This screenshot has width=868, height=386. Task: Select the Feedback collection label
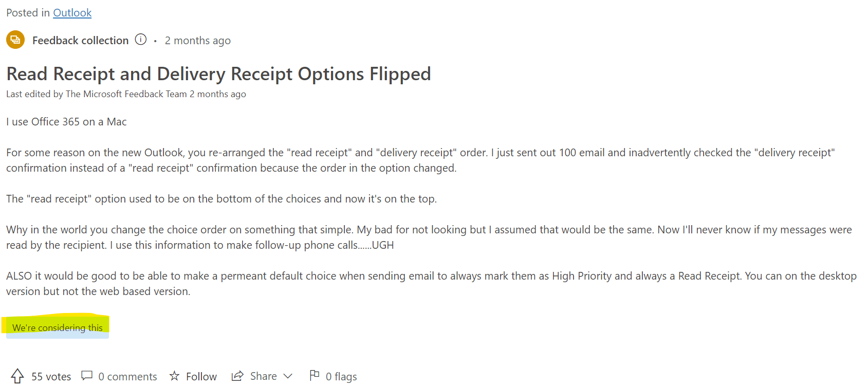(81, 41)
